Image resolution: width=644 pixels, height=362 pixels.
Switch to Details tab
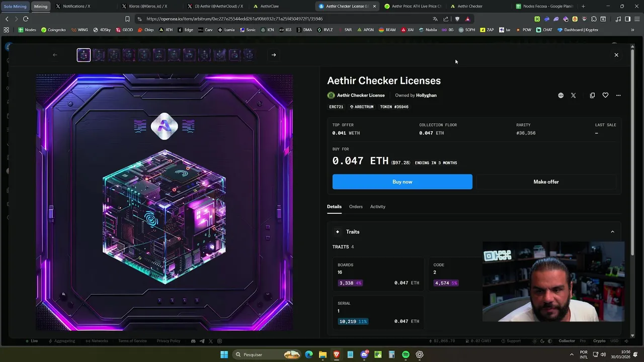pos(334,207)
